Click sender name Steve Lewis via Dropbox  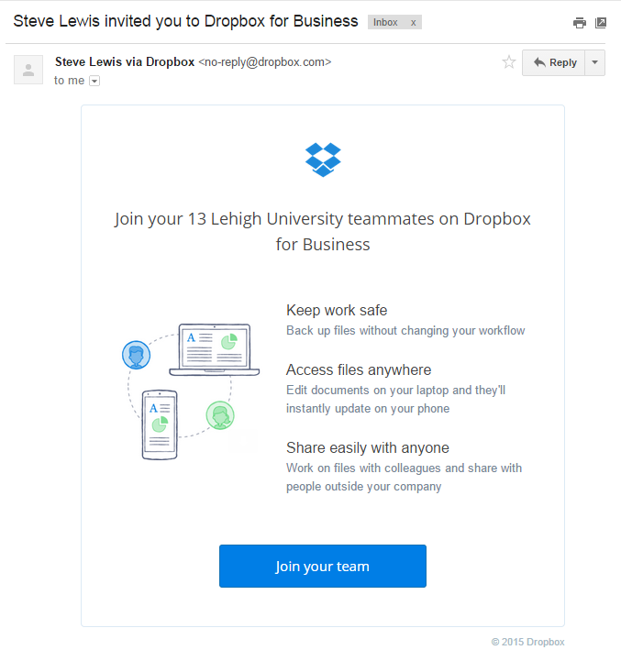[x=125, y=62]
